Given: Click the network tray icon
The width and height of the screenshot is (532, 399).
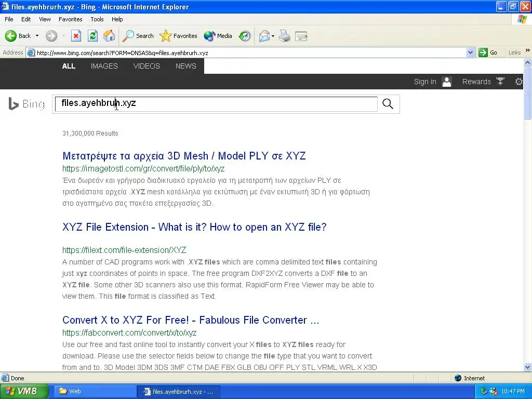Looking at the screenshot, I should [x=484, y=391].
